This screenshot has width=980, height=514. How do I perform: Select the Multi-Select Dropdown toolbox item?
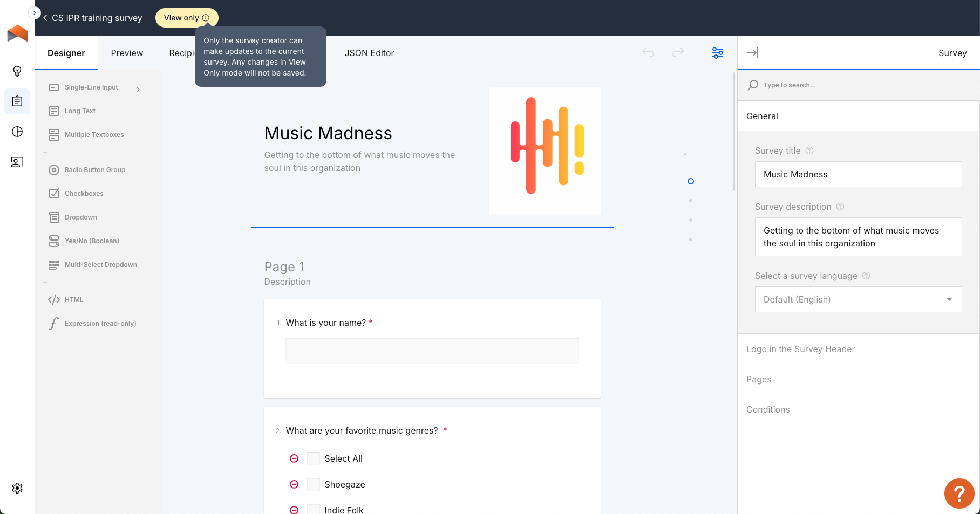93,265
